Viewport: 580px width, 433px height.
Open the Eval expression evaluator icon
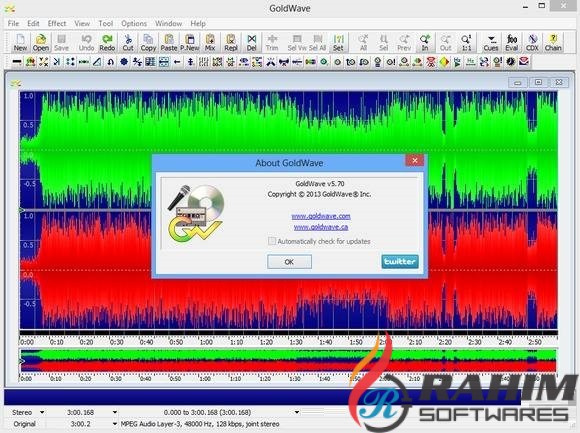click(x=512, y=43)
